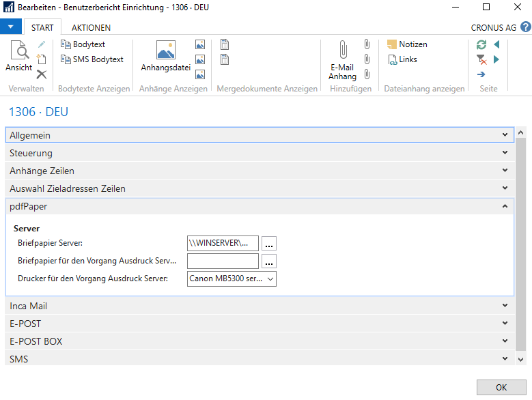Go to next record with right arrow

click(x=496, y=59)
